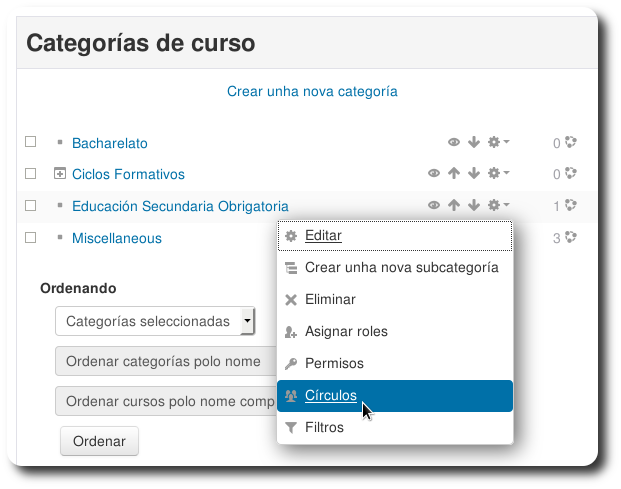Screen dimensions: 621x489
Task: Open Permisos from the menu
Action: [x=395, y=363]
